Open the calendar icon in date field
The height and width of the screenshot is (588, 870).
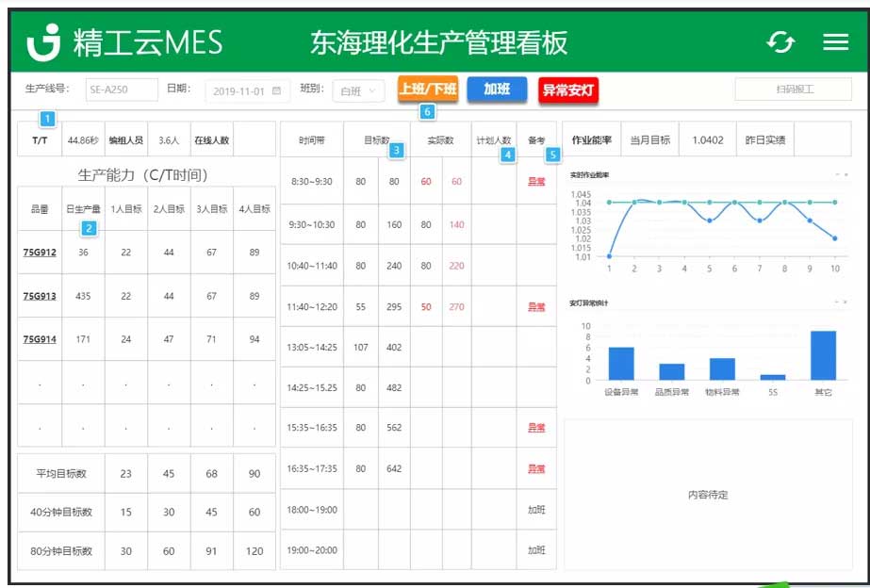tap(276, 91)
